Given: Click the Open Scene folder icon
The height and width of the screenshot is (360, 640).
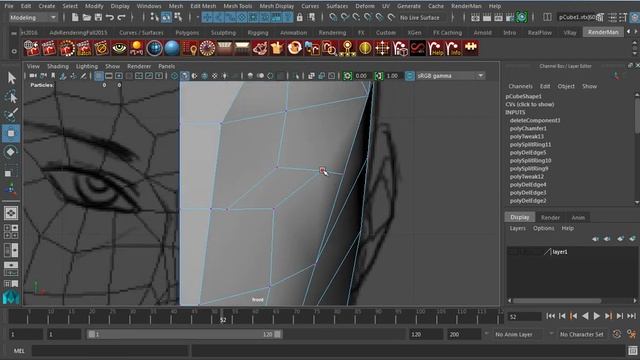Looking at the screenshot, I should coord(87,17).
